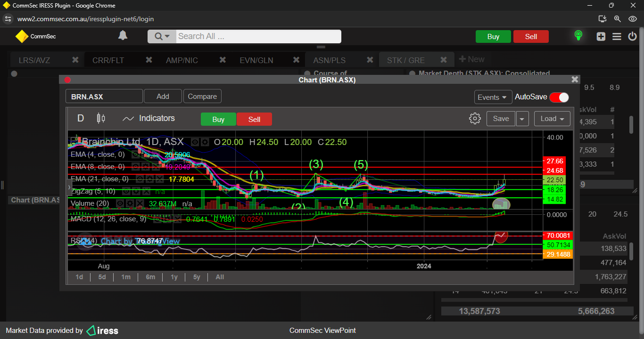Click the Search All input field
This screenshot has width=644, height=339.
click(258, 36)
